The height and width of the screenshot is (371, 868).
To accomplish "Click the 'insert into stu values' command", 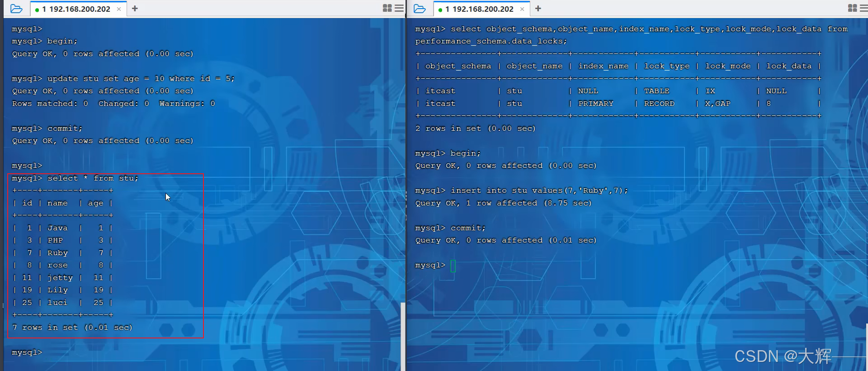I will point(539,190).
